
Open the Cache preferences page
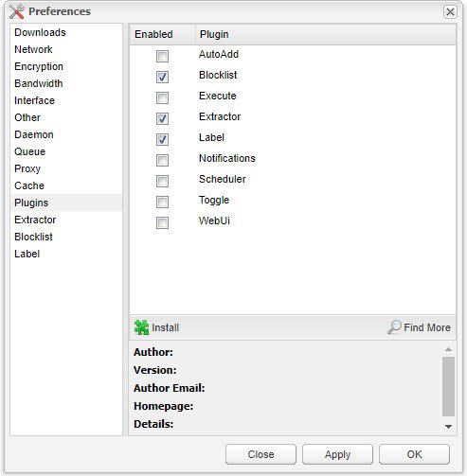(66, 185)
